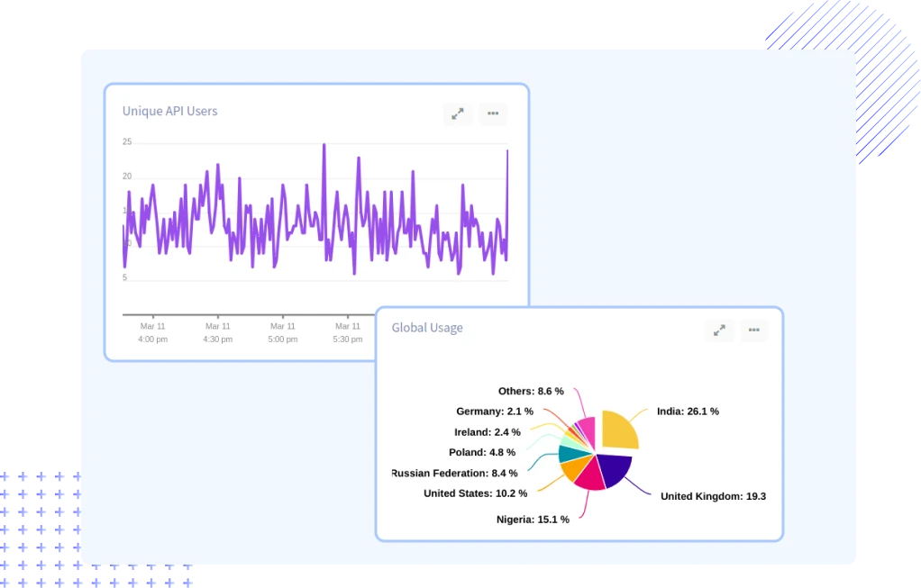This screenshot has width=921, height=588.
Task: Click the Mar 11 5:00 pm axis label
Action: tap(283, 333)
